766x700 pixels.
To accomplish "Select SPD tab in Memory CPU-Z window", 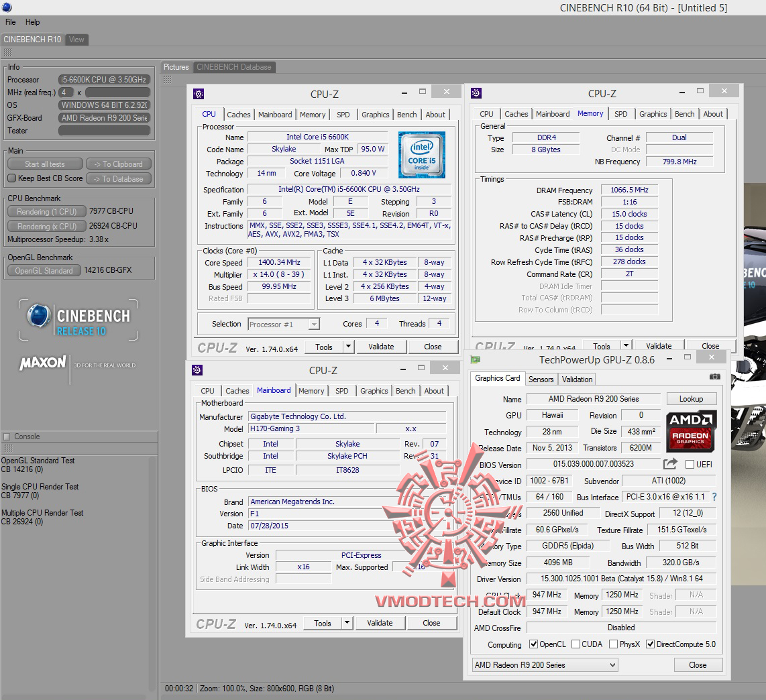I will coord(621,114).
